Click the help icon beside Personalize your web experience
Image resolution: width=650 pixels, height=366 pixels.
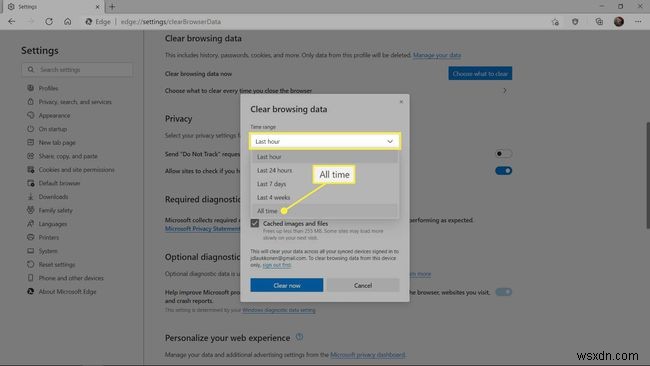299,337
